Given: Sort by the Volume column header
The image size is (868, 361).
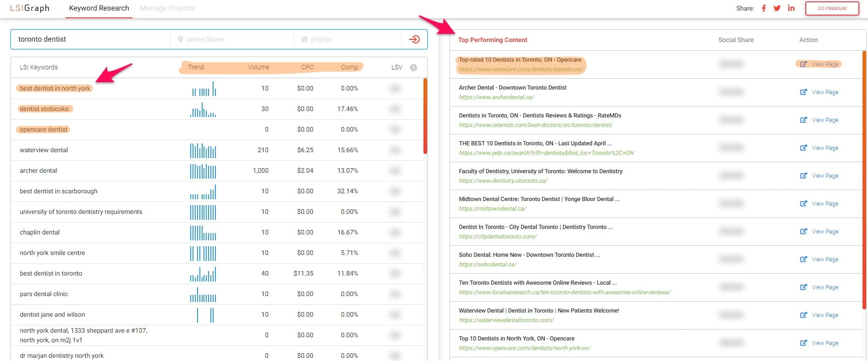Looking at the screenshot, I should pos(258,67).
